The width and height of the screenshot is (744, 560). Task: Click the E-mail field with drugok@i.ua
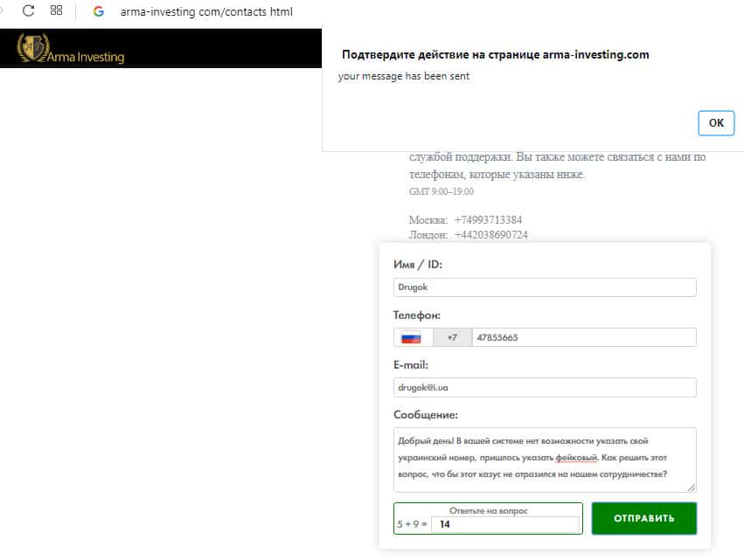coord(545,388)
